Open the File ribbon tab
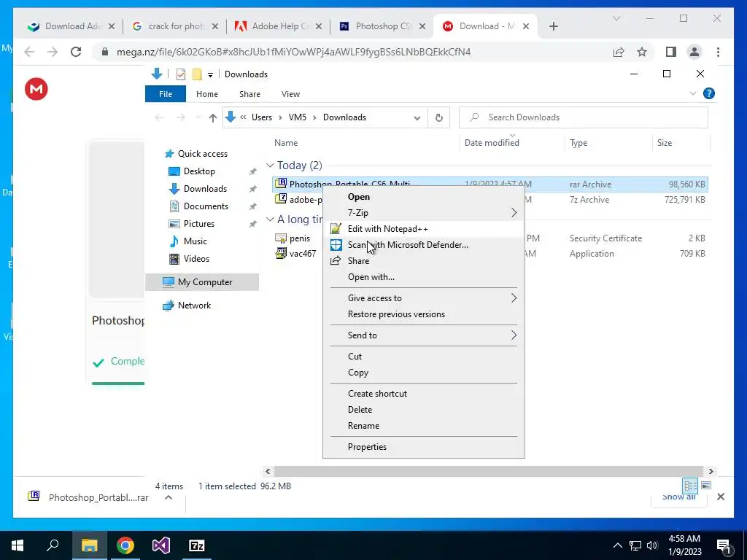Screen dimensions: 747x560 pyautogui.click(x=166, y=94)
